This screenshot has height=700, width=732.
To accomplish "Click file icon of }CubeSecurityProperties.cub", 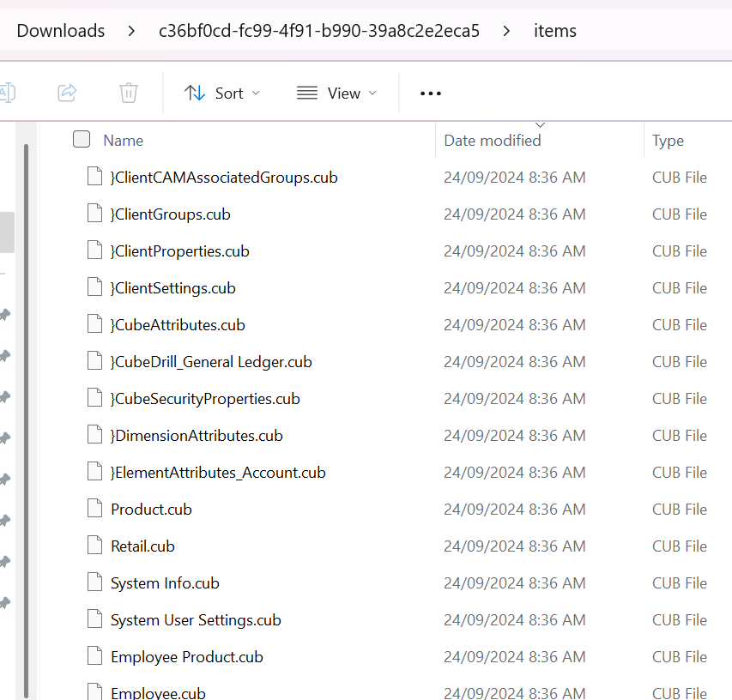I will 94,397.
